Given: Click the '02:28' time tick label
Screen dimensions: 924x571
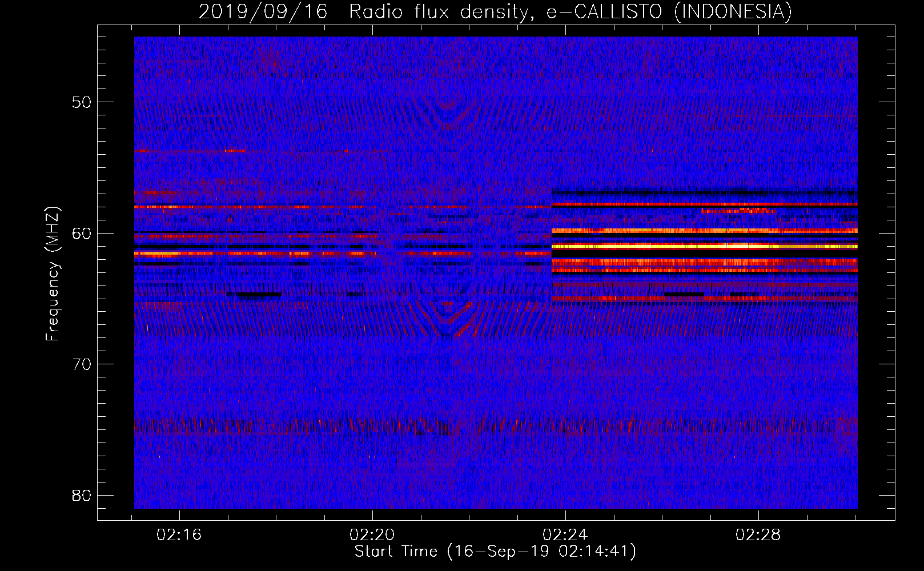Looking at the screenshot, I should click(758, 535).
